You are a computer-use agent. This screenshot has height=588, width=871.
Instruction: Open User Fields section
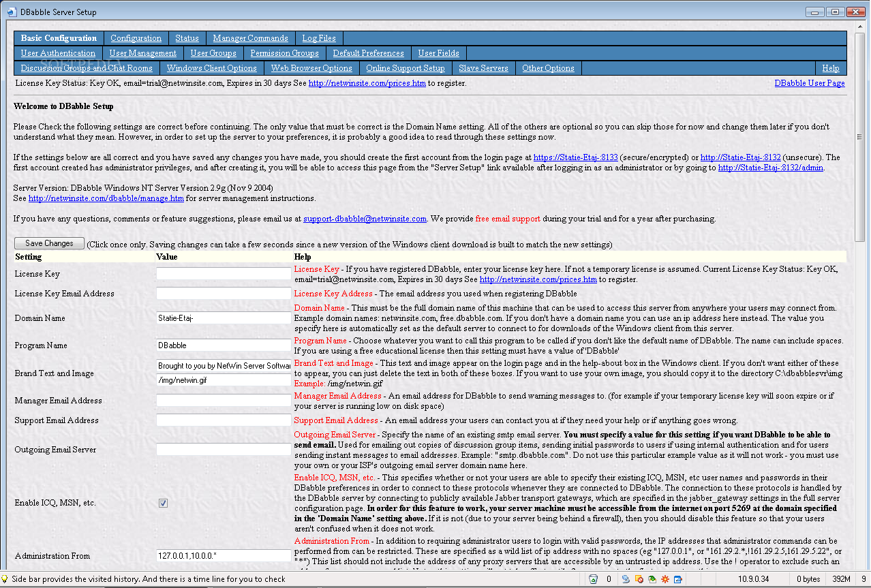[438, 53]
